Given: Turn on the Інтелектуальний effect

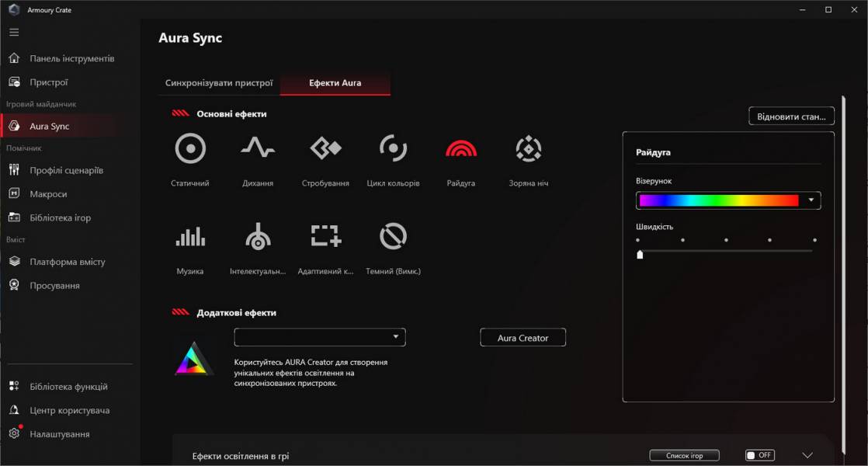Looking at the screenshot, I should pos(258,236).
